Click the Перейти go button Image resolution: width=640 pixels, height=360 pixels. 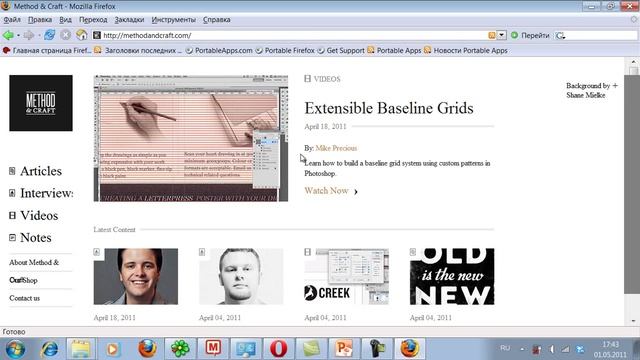(x=530, y=36)
